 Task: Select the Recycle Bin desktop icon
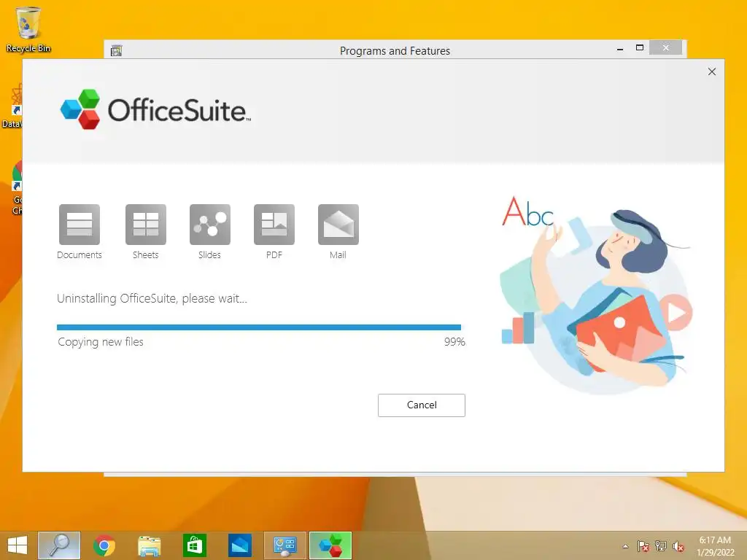point(28,29)
